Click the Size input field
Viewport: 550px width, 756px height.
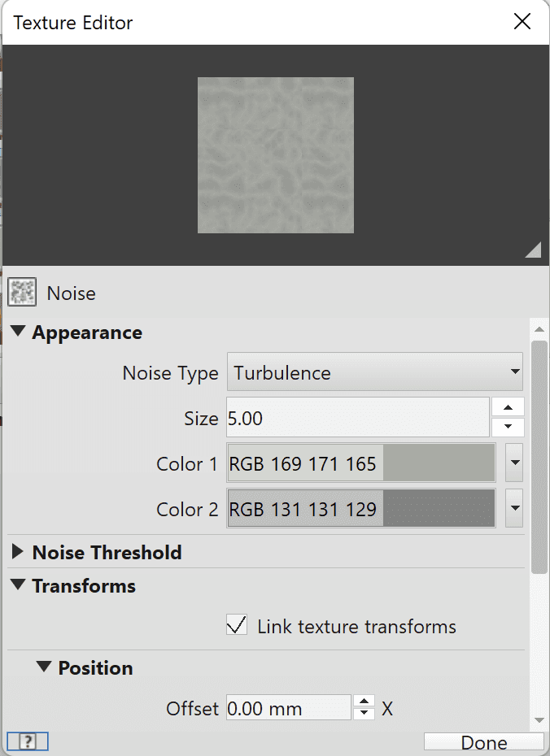point(358,418)
